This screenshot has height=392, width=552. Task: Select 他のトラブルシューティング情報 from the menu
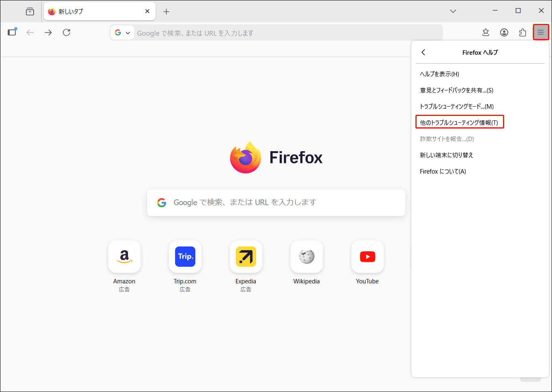(x=460, y=122)
